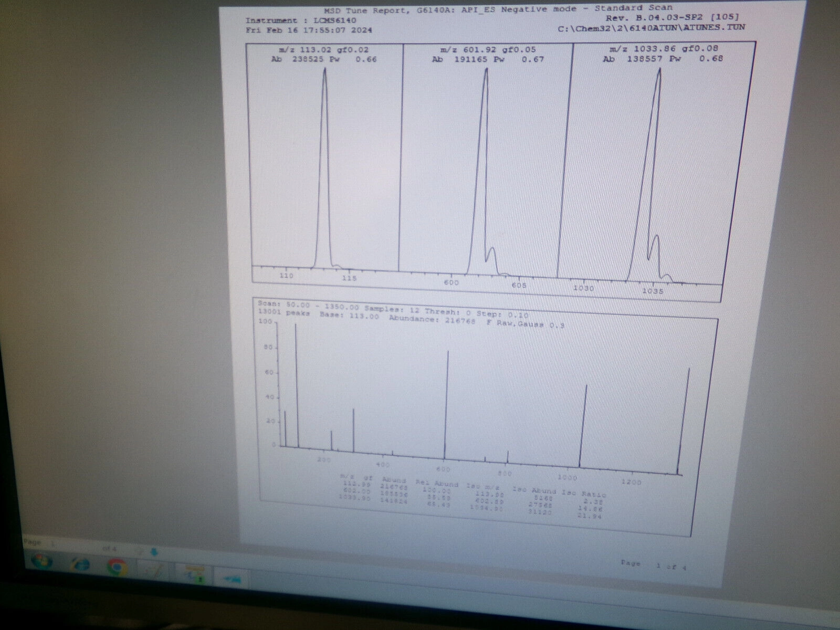Viewport: 840px width, 630px height.
Task: Click the x-axis label 605 in second plot
Action: pyautogui.click(x=519, y=285)
